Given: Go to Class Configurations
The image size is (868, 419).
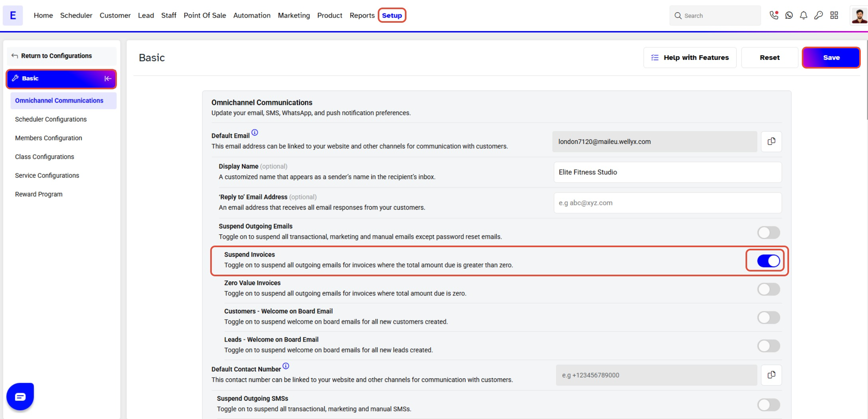Looking at the screenshot, I should click(x=44, y=157).
